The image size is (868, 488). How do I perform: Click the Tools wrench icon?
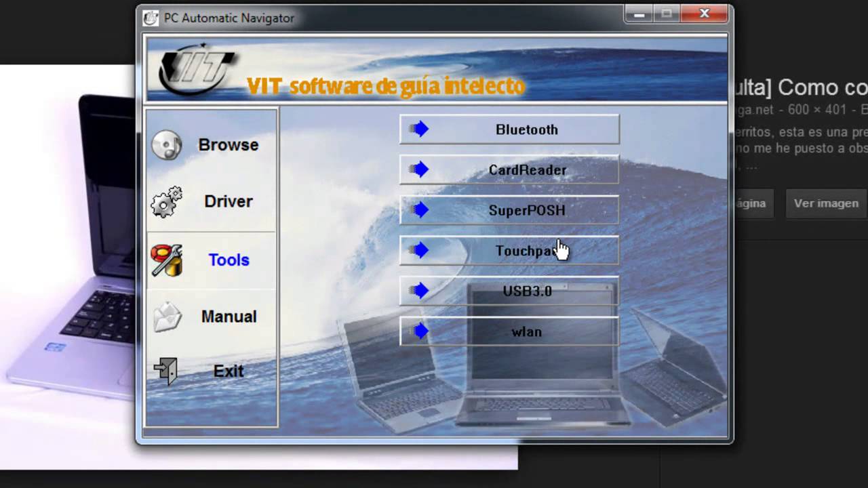pos(166,260)
